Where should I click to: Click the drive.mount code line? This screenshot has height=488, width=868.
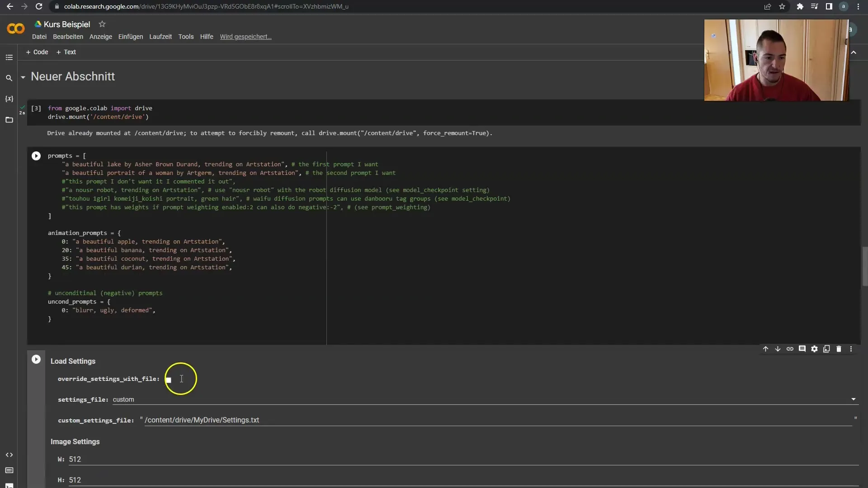tap(98, 117)
